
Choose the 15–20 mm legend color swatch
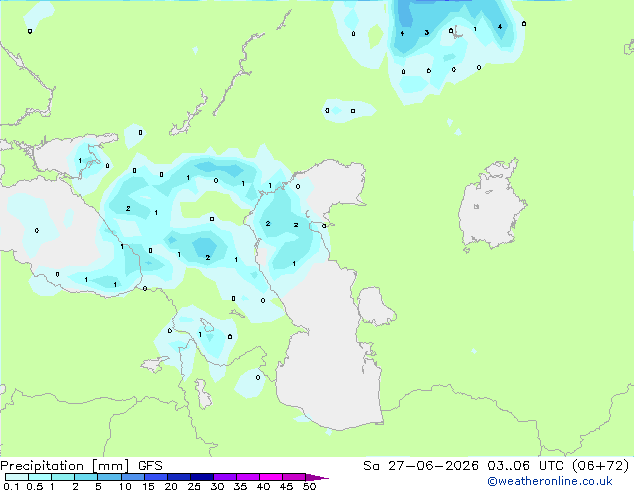(x=156, y=477)
